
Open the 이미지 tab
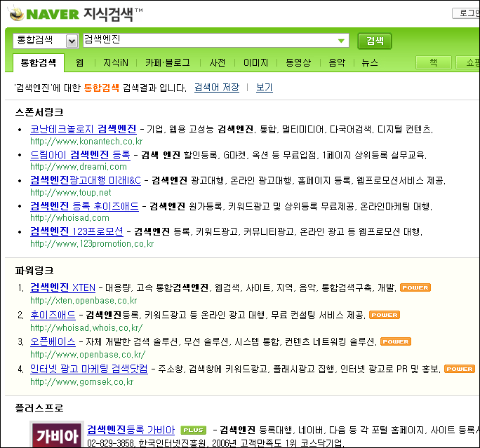click(255, 62)
